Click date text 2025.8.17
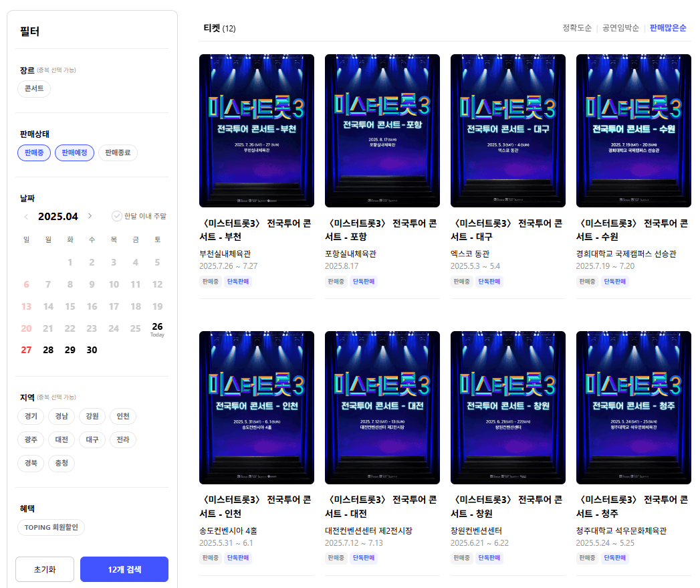700x588 pixels. (342, 266)
